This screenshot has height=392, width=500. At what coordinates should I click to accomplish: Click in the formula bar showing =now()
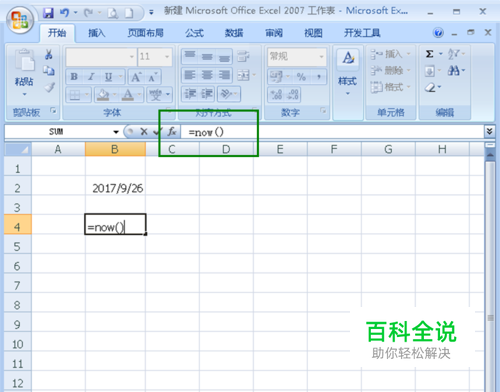(332, 132)
